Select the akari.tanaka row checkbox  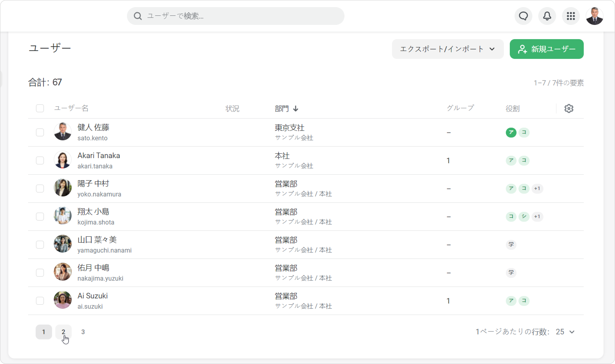point(40,160)
